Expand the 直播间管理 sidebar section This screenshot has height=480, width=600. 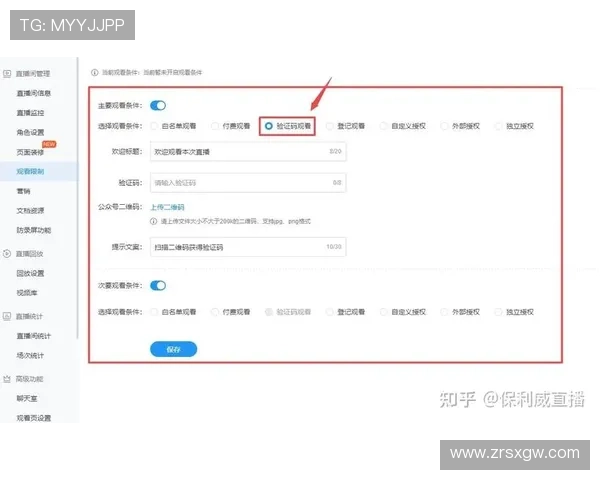coord(33,73)
